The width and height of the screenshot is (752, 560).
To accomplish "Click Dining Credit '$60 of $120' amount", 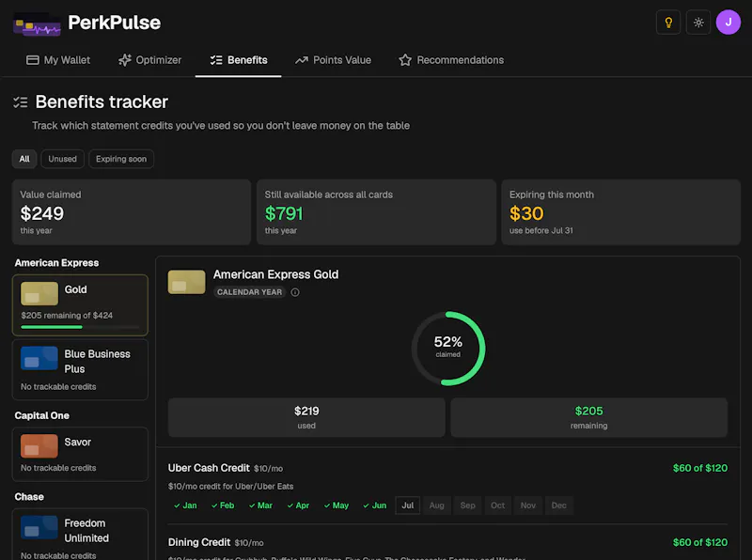I will (699, 542).
